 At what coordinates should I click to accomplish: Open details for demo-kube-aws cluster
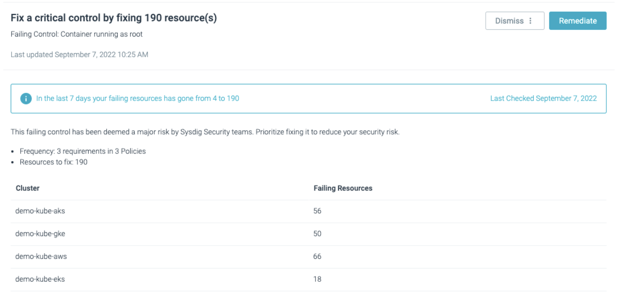pyautogui.click(x=41, y=256)
